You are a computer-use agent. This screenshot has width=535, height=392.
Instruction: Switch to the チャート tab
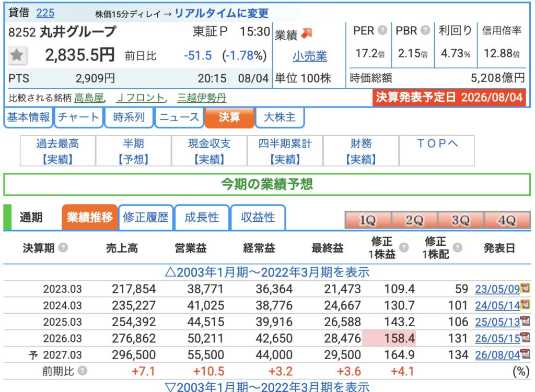[x=78, y=117]
